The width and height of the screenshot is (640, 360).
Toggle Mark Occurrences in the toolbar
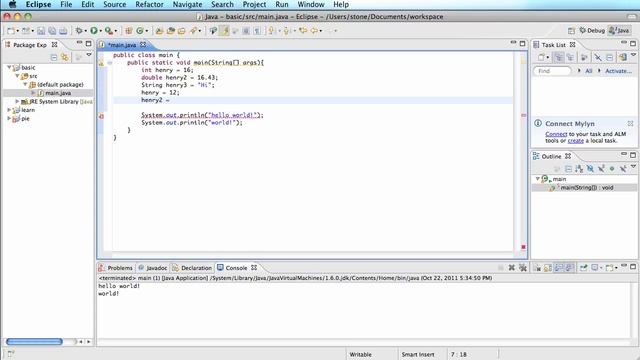224,31
